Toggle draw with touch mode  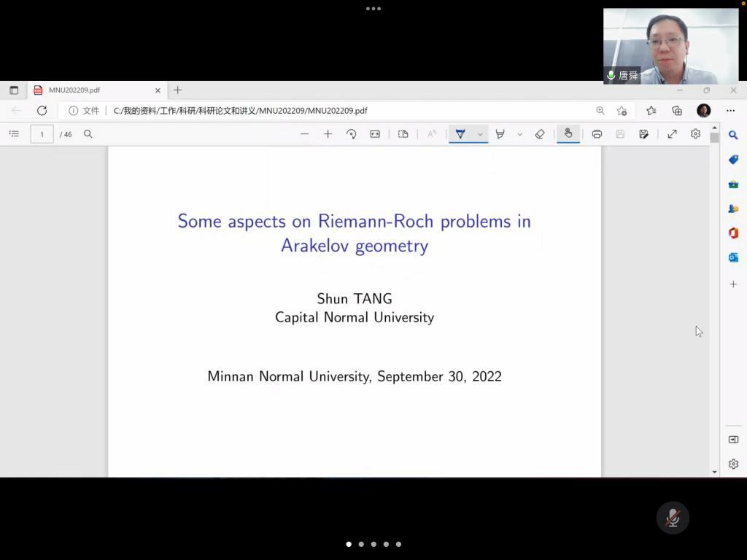click(x=568, y=134)
